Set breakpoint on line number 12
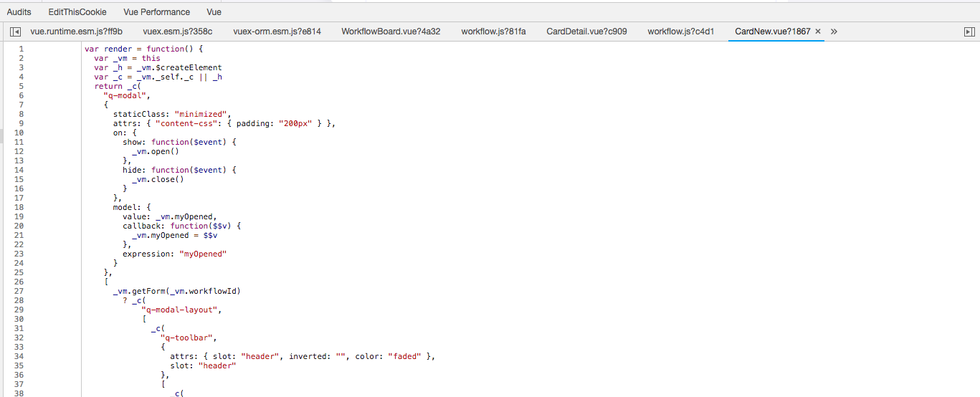 click(19, 151)
